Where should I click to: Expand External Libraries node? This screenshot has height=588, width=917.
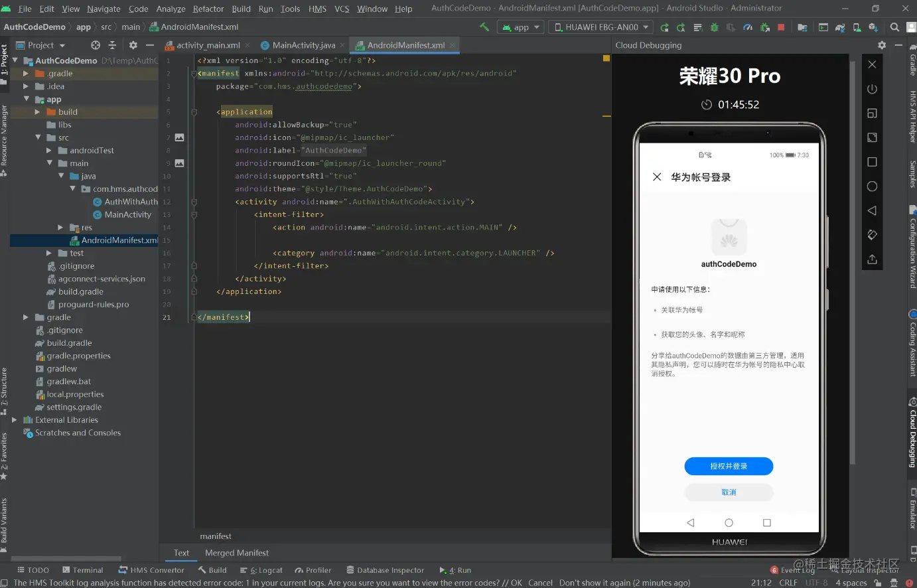point(15,420)
